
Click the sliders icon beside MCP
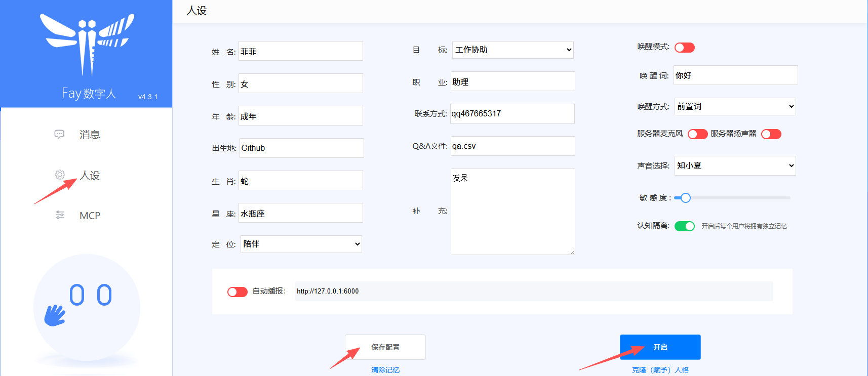click(60, 215)
